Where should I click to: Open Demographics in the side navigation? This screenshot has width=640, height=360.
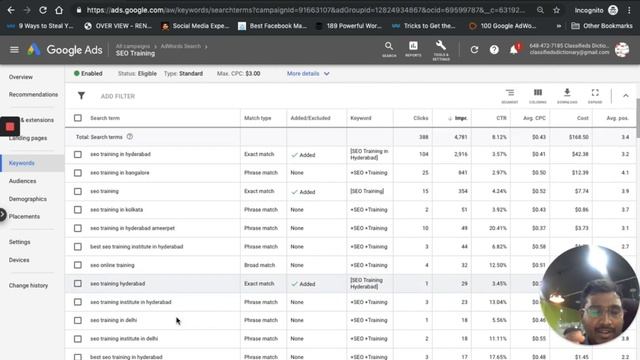click(x=28, y=199)
